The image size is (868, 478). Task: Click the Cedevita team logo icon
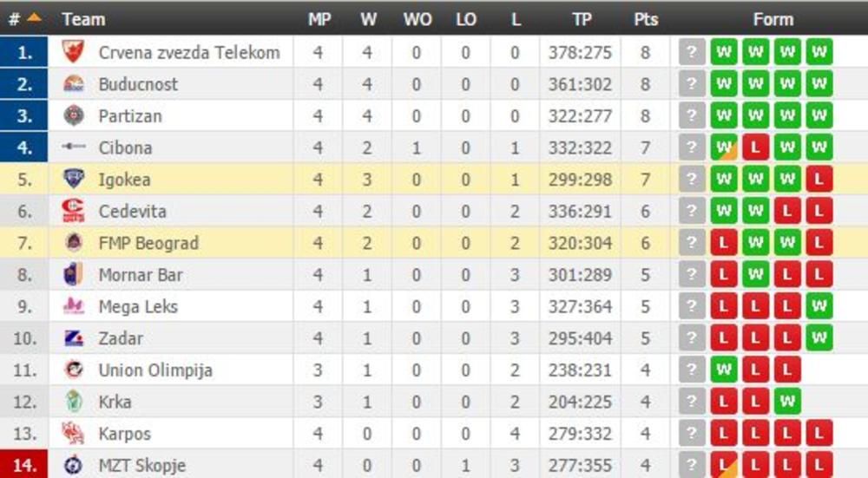74,211
